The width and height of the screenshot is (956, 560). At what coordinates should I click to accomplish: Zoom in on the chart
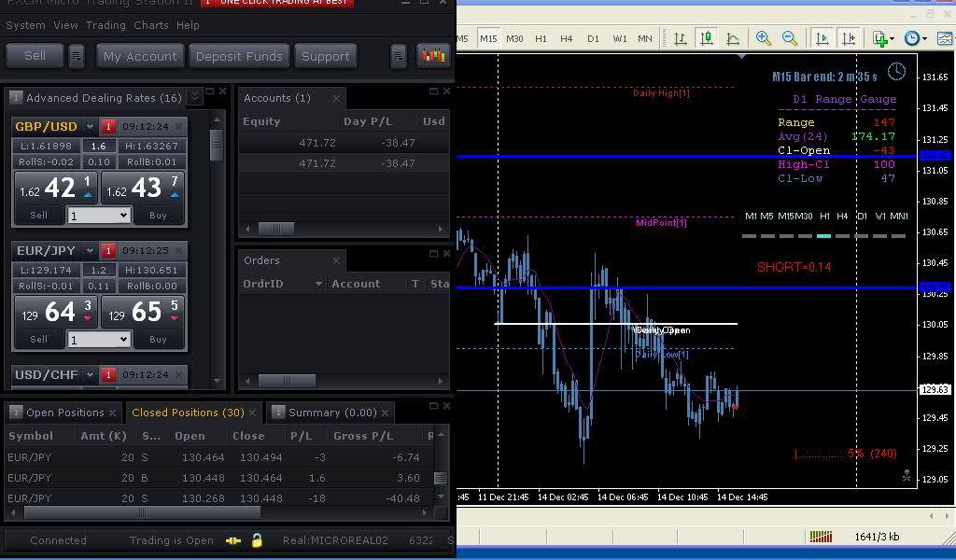point(764,38)
